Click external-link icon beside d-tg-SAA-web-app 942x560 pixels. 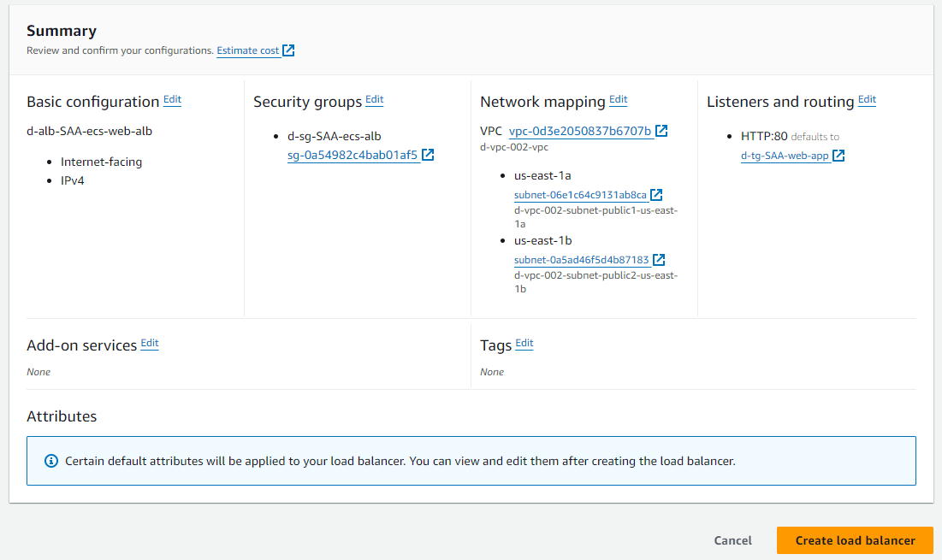tap(838, 156)
